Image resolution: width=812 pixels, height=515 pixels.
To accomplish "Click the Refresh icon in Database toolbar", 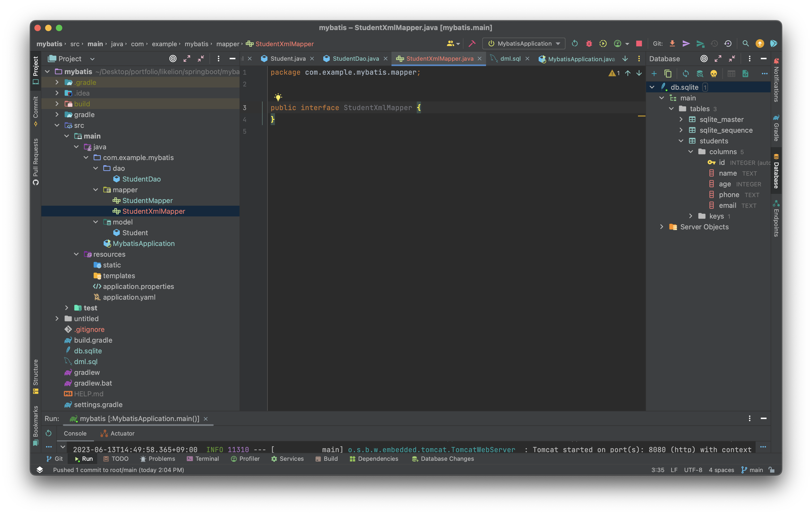I will point(686,74).
